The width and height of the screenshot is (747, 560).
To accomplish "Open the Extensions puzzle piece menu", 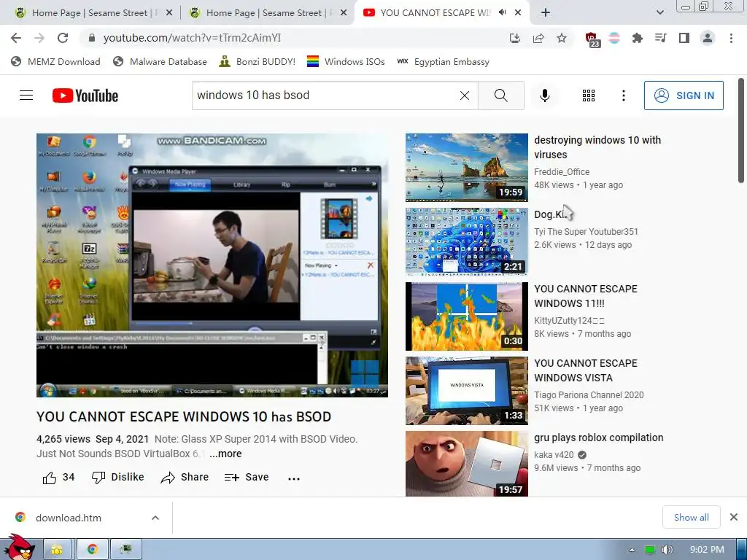I will pos(637,38).
